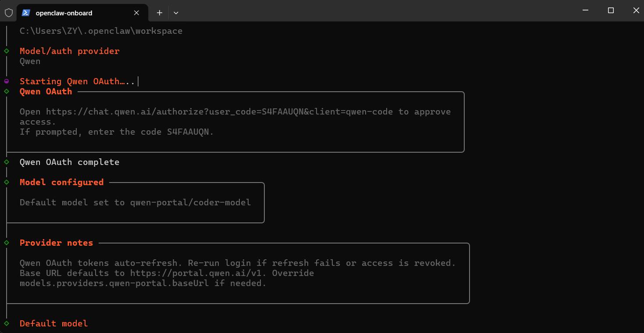Click the green diamond beside Provider notes
This screenshot has width=644, height=333.
(7, 243)
